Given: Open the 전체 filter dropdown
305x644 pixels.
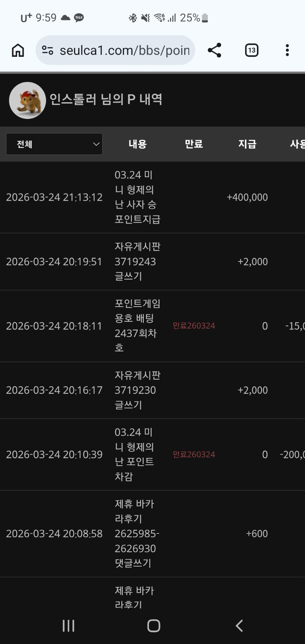Looking at the screenshot, I should (x=54, y=144).
